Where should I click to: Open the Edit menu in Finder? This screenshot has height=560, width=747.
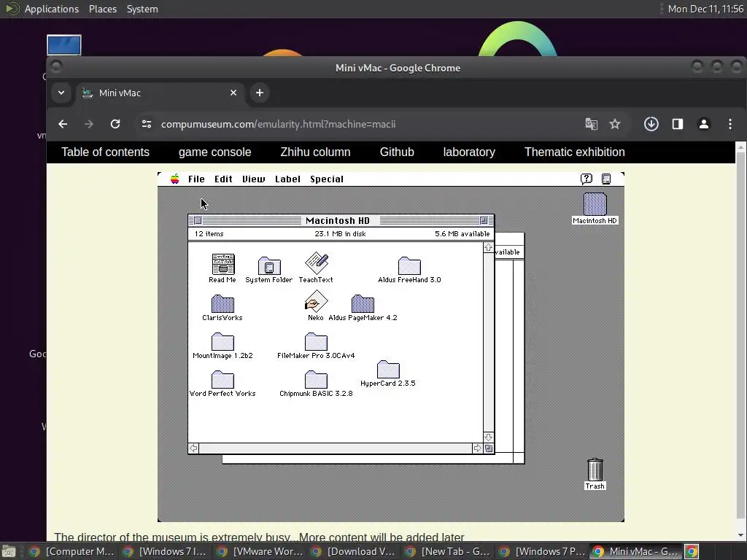(223, 179)
